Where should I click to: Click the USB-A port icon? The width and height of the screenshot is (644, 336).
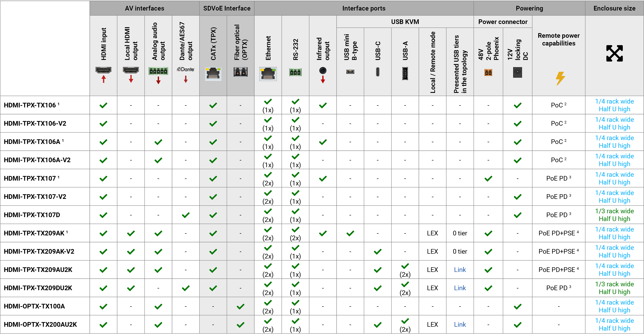pos(405,74)
